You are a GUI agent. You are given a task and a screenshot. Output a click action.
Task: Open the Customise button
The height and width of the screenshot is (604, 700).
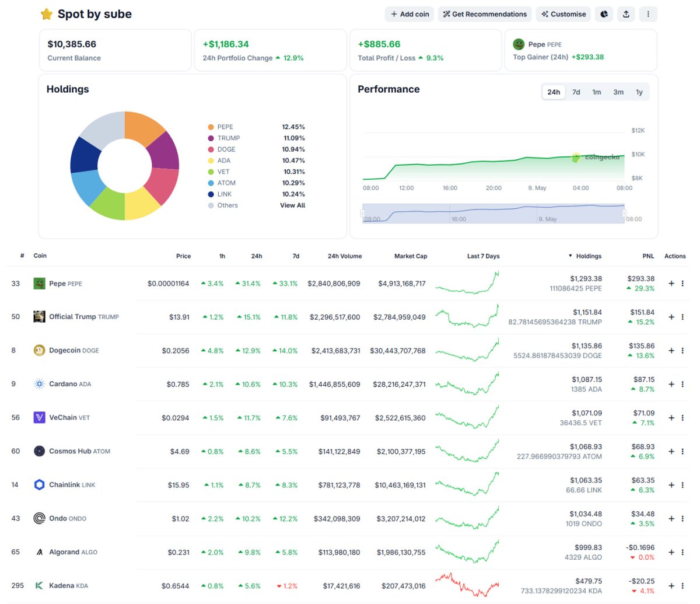pyautogui.click(x=563, y=14)
